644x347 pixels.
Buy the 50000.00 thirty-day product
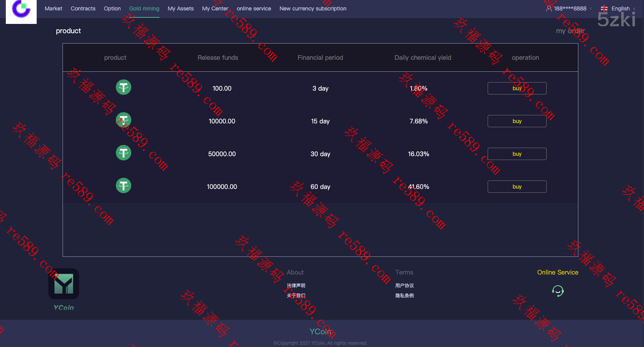[x=517, y=154]
